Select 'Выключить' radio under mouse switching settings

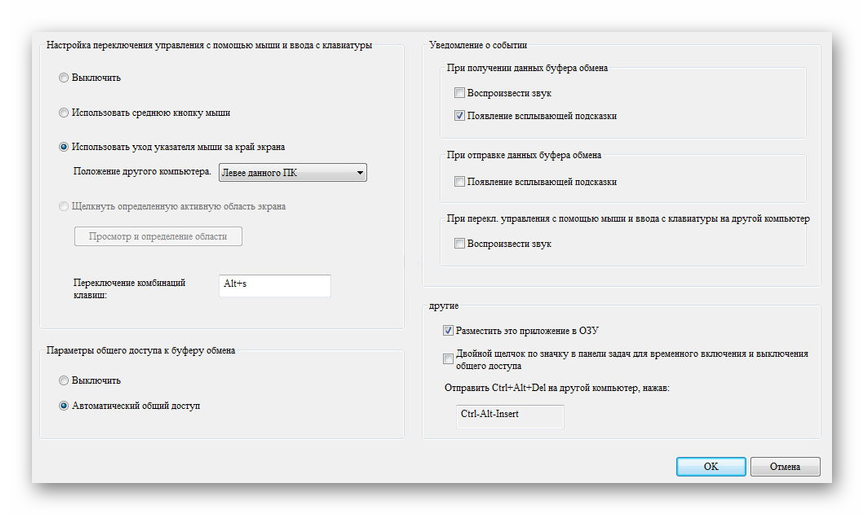coord(65,78)
